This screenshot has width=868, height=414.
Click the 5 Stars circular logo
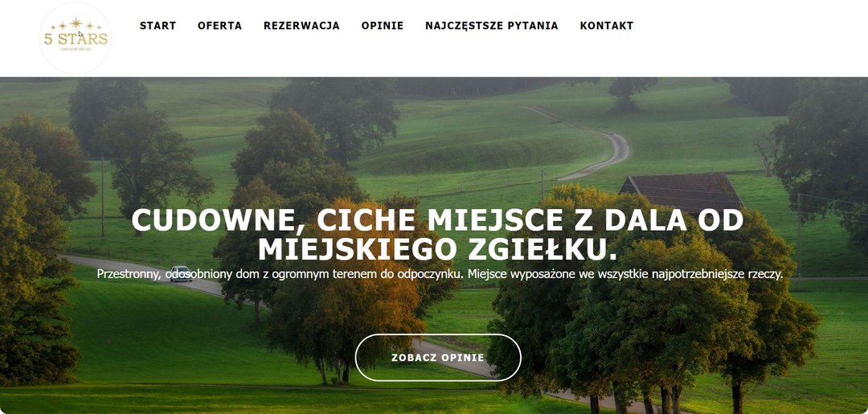click(76, 39)
